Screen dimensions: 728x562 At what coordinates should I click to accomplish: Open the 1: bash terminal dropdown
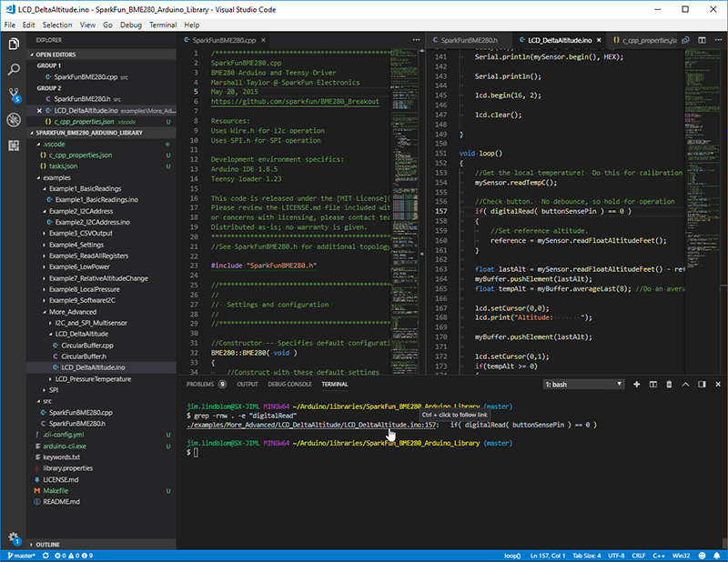583,384
